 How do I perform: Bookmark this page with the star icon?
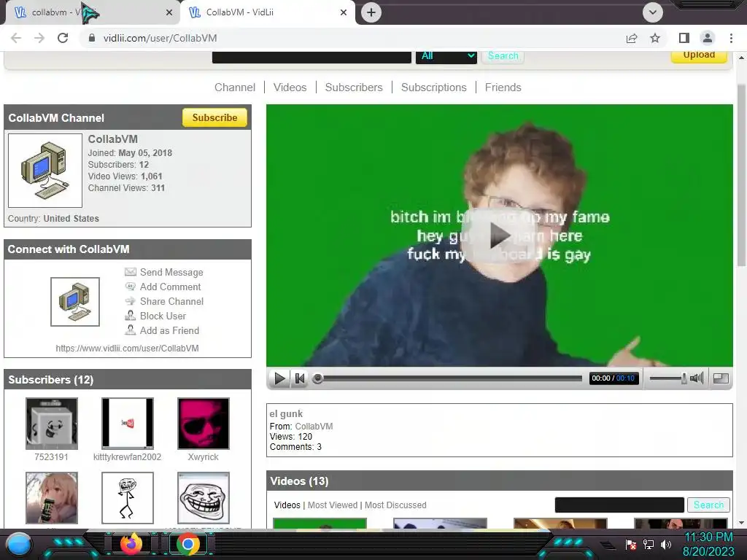click(x=655, y=38)
